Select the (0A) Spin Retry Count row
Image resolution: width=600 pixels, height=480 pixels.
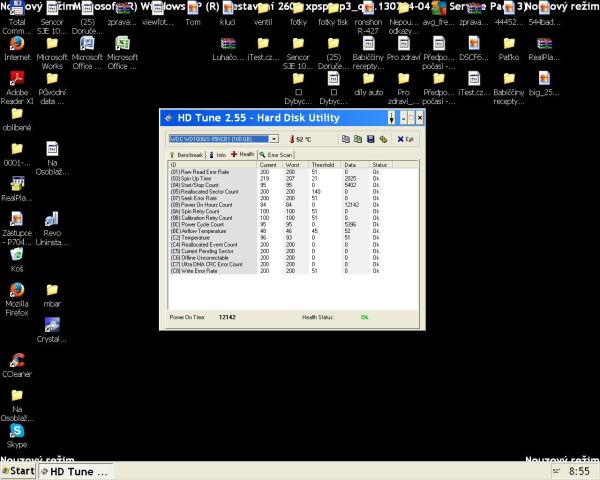(281, 211)
